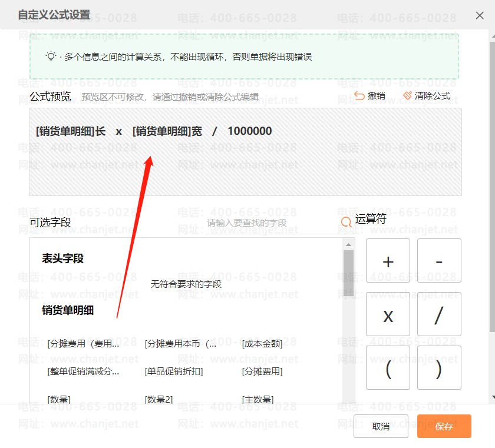The height and width of the screenshot is (448, 495).
Task: Click the orange 保存 save button
Action: (444, 426)
